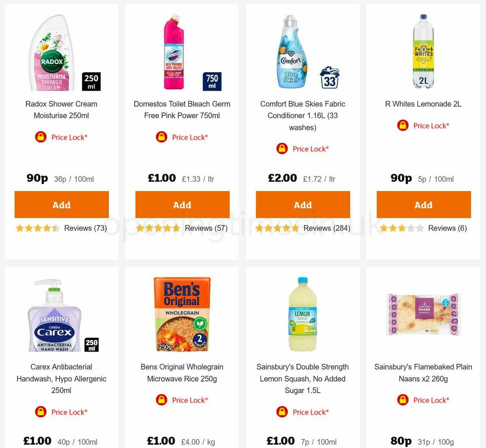Click the Price Lock icon under Bens Original Rice

click(161, 400)
